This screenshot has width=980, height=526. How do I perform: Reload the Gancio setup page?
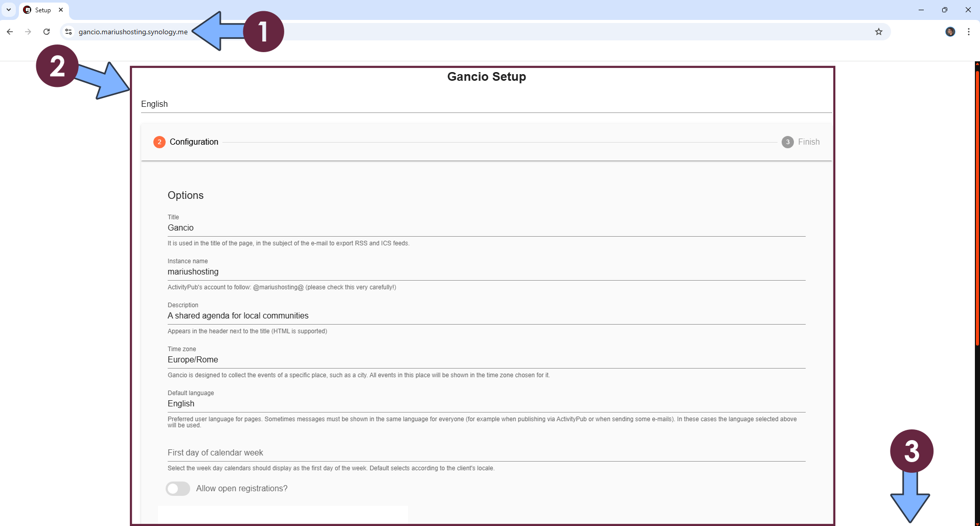47,32
